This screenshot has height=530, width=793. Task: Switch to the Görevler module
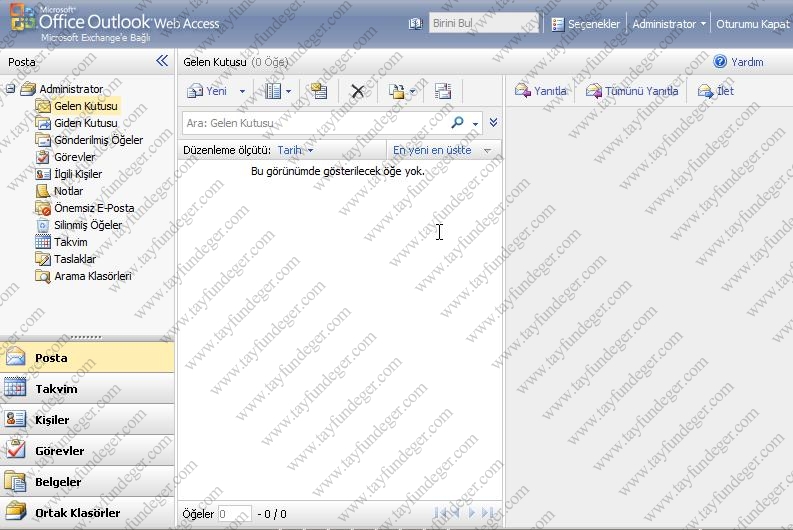(x=87, y=451)
